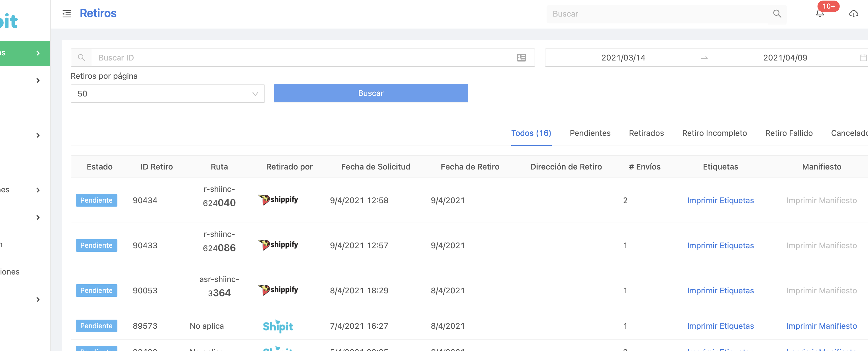Click route r-shiinc-624086
868x351 pixels.
click(219, 241)
